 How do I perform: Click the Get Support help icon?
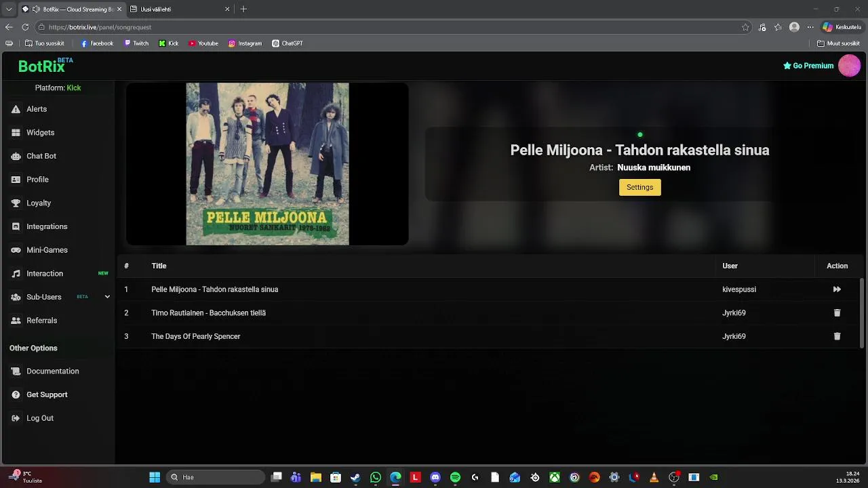pyautogui.click(x=16, y=394)
